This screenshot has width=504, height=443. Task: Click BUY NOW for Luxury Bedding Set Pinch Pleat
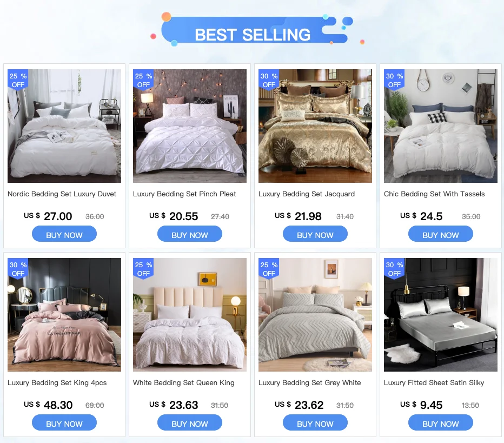pos(190,234)
